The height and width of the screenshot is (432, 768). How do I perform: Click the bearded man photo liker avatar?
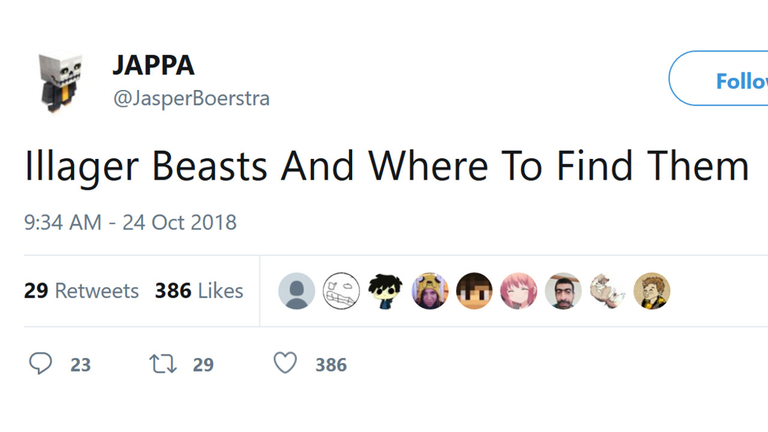pos(563,291)
